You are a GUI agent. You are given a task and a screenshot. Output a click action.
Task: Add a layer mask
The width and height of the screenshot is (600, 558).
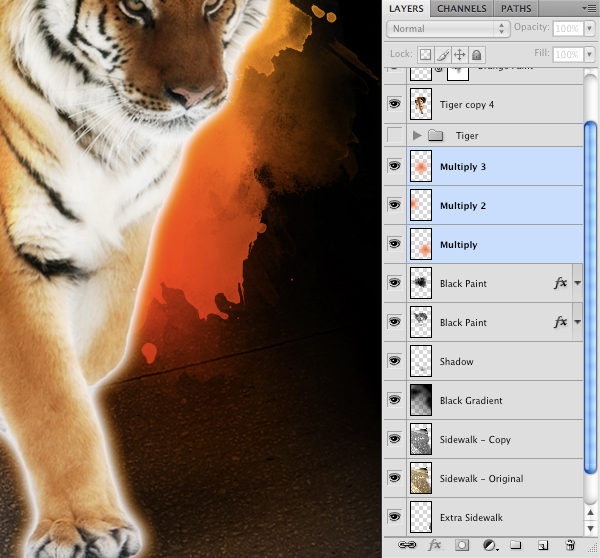click(462, 545)
